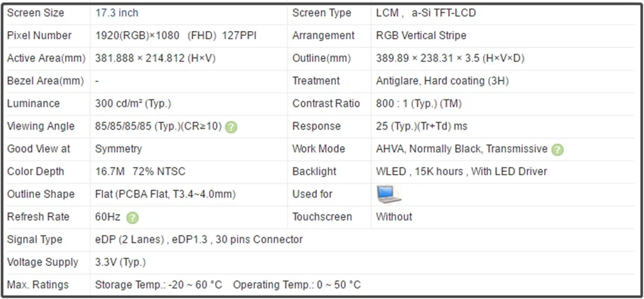Click the 3.3V voltage supply value

point(120,262)
